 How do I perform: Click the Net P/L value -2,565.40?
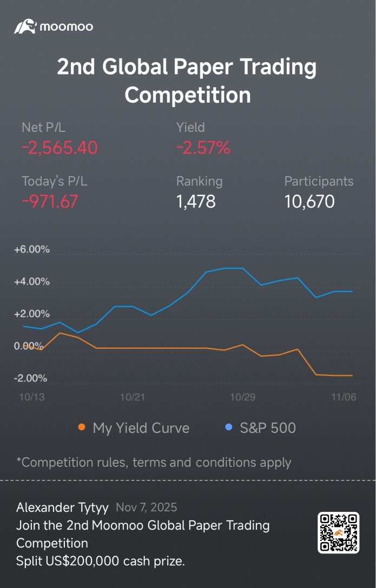(60, 147)
